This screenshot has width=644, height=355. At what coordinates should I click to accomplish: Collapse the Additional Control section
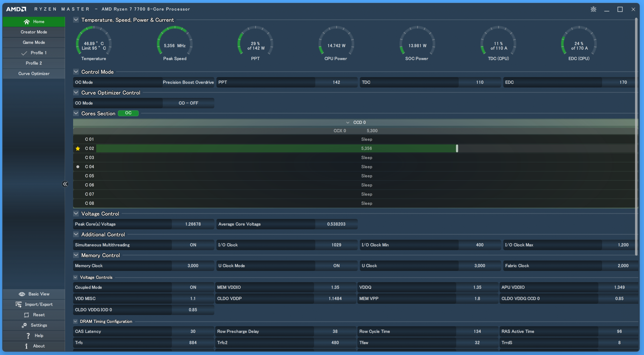pyautogui.click(x=76, y=235)
